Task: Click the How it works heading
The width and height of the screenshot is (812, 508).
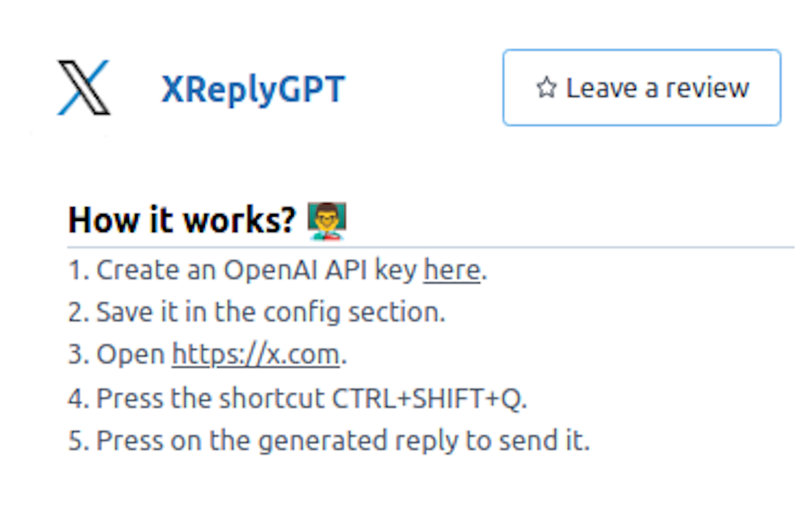Action: pyautogui.click(x=182, y=219)
